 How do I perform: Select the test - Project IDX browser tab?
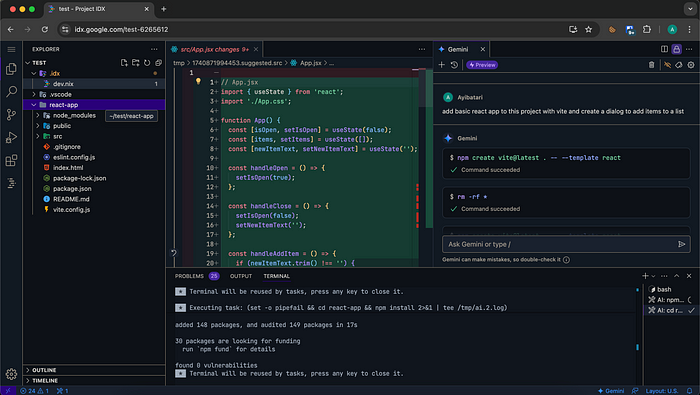coord(99,9)
